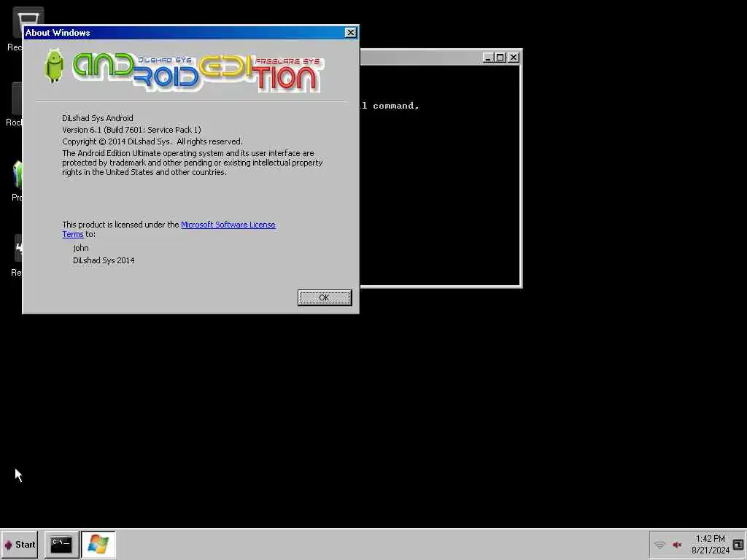The width and height of the screenshot is (747, 560).
Task: Click the Android robot logo icon
Action: (54, 66)
